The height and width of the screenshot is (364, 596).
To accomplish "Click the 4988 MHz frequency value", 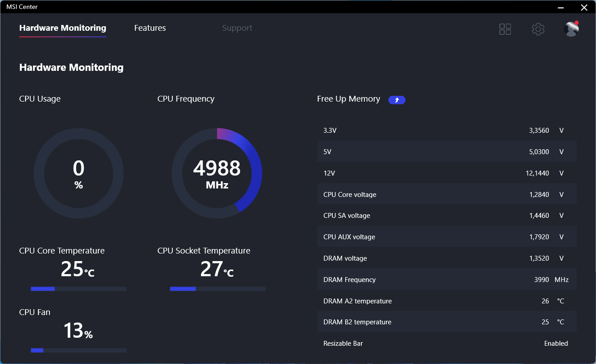I will [x=217, y=174].
